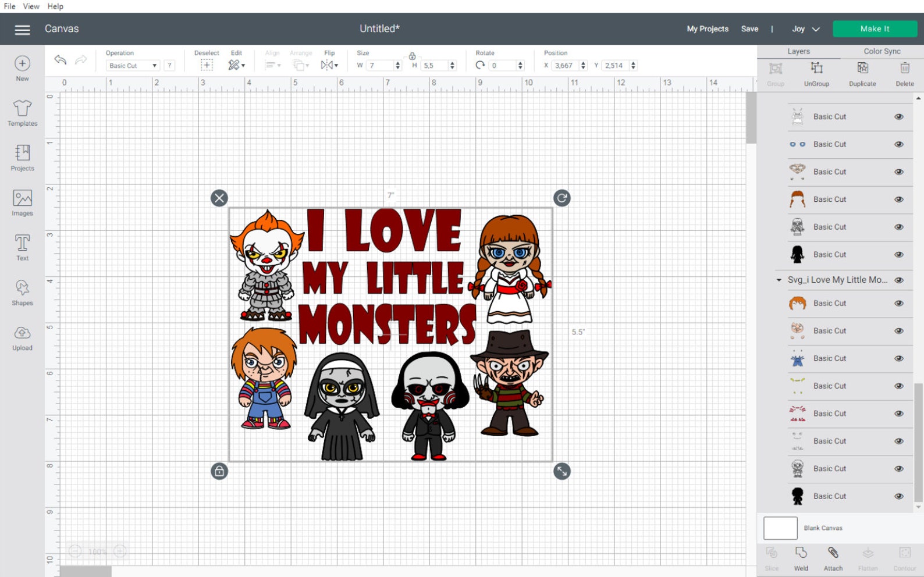Click the Operation help question mark

coord(169,66)
